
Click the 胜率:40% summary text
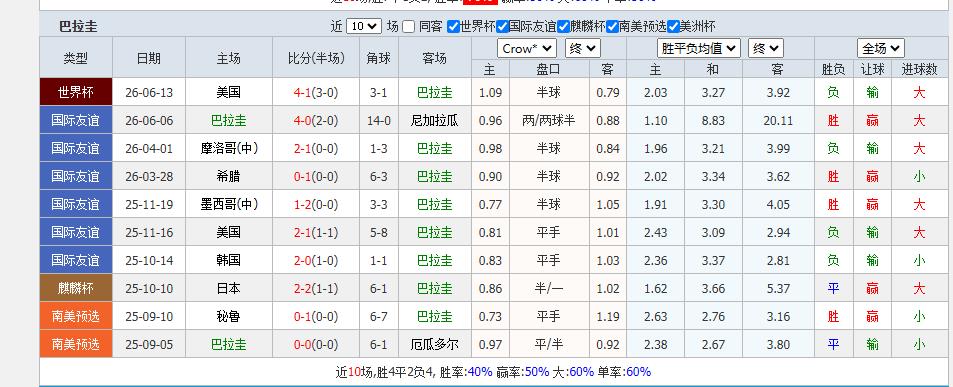pyautogui.click(x=466, y=372)
